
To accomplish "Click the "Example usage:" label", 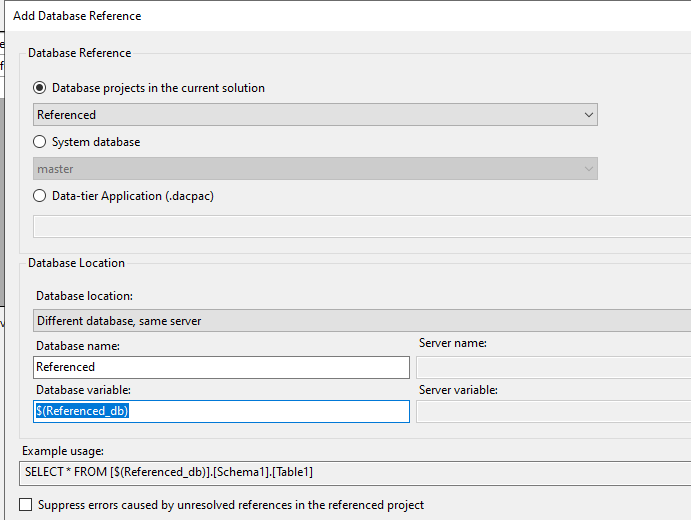I will click(63, 452).
